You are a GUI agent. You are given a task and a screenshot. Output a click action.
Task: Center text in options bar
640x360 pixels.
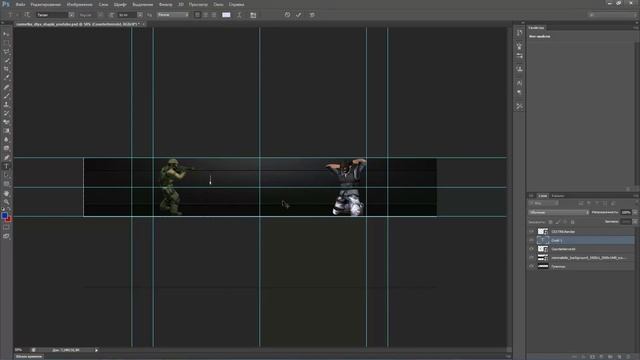tap(206, 15)
